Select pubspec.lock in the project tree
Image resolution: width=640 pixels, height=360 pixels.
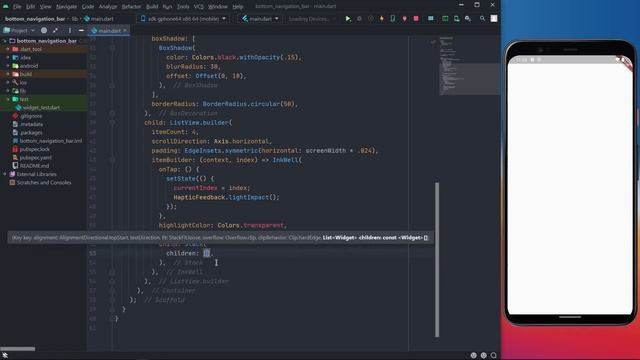tap(35, 149)
